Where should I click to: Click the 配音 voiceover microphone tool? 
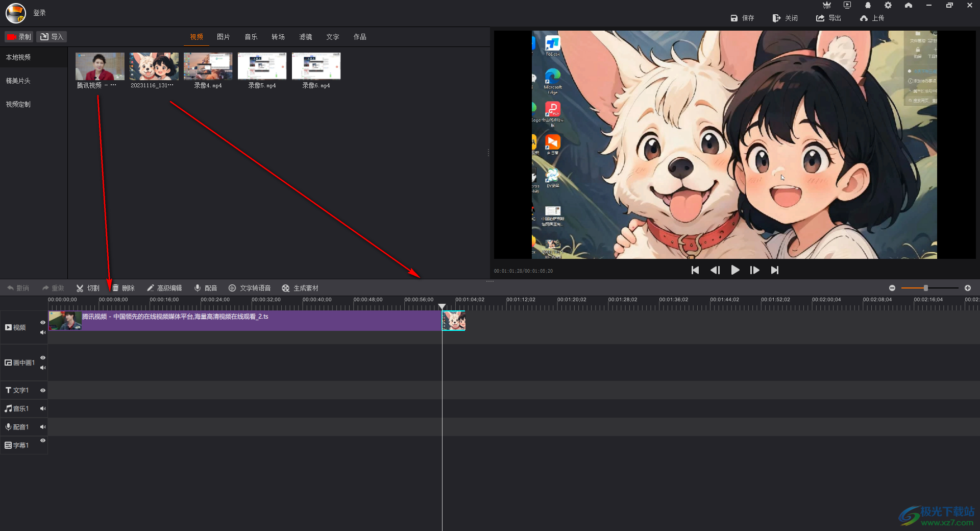pos(206,288)
